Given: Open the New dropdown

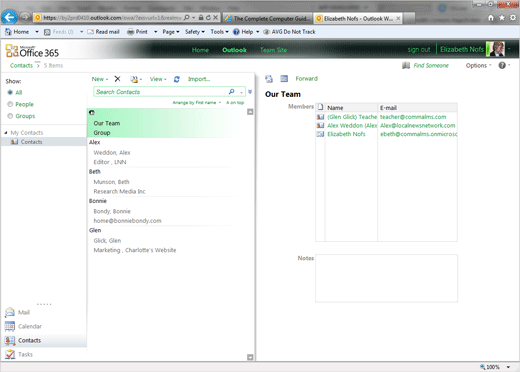Looking at the screenshot, I should tap(100, 79).
